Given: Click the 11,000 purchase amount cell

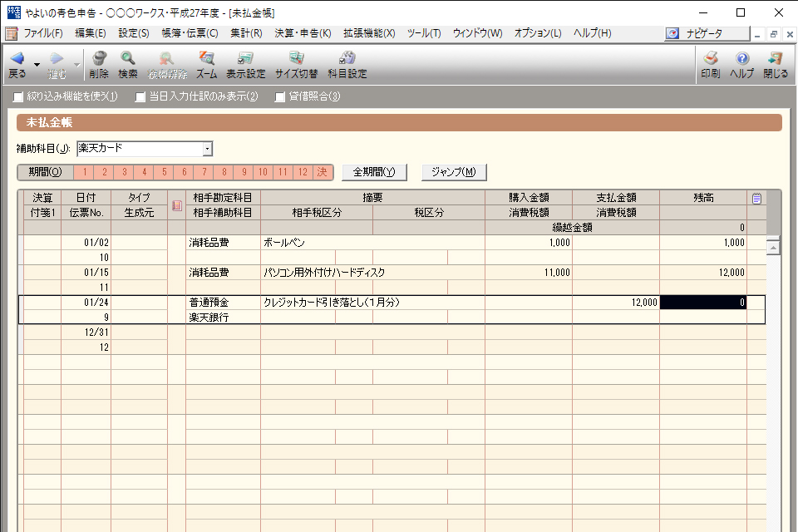Looking at the screenshot, I should (x=529, y=273).
